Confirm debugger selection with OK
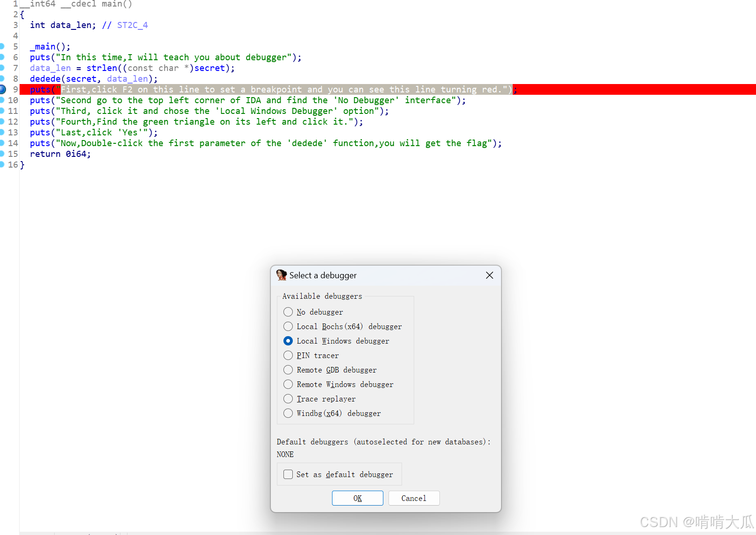This screenshot has width=756, height=535. click(x=358, y=498)
